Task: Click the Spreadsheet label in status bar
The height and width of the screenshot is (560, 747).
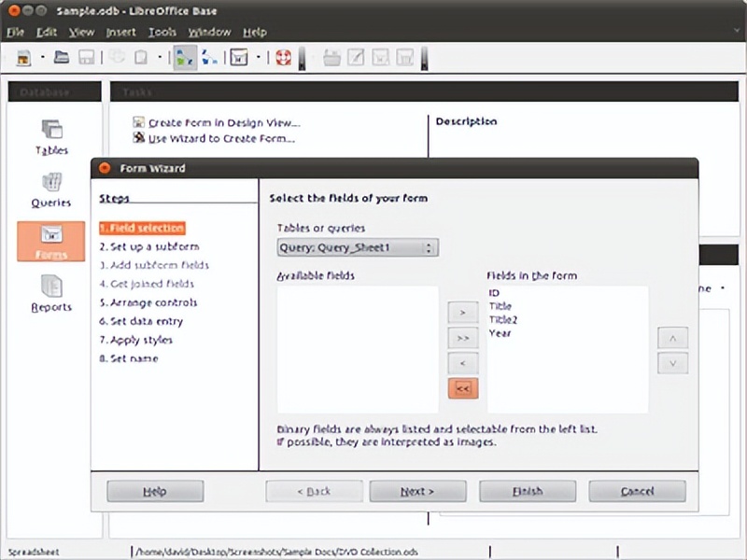Action: coord(34,552)
